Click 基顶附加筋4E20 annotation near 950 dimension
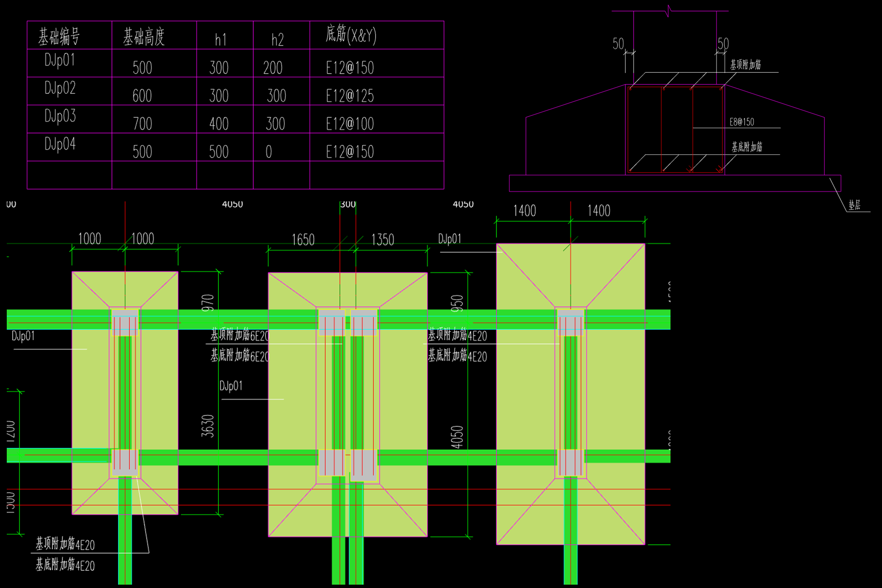Screen dimensions: 882x588 coord(457,335)
